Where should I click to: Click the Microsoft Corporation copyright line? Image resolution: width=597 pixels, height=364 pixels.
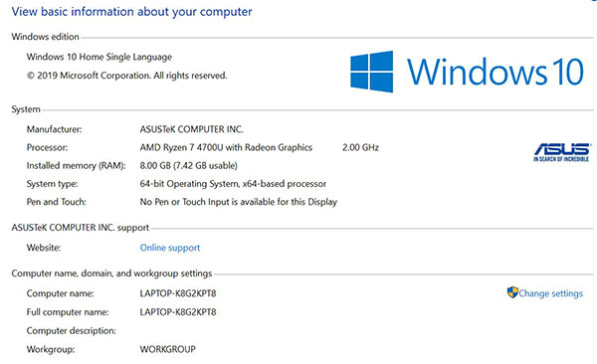point(126,76)
